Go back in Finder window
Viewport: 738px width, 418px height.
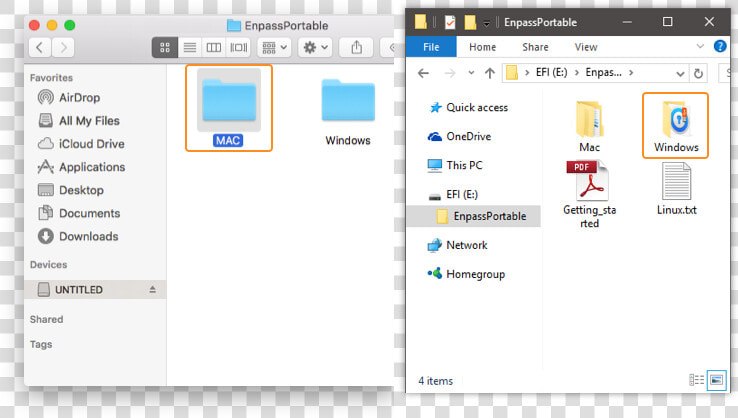tap(40, 48)
